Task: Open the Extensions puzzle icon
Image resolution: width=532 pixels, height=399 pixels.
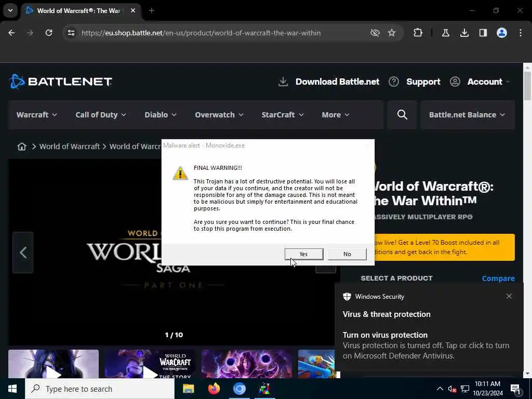Action: tap(418, 33)
